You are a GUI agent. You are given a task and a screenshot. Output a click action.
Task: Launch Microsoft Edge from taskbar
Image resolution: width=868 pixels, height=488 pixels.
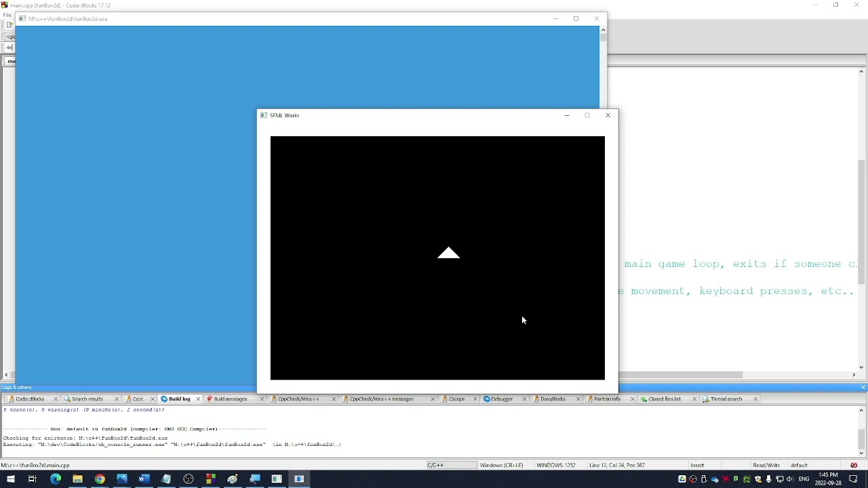(55, 479)
